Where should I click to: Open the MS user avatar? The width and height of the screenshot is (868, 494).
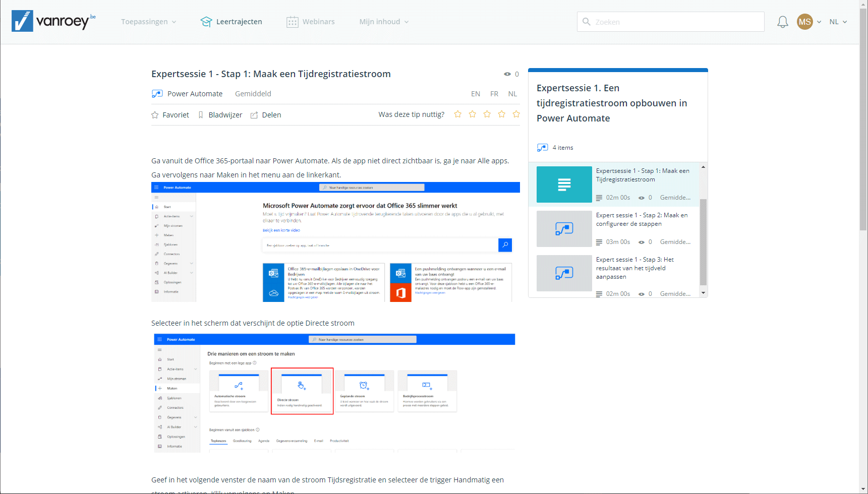[805, 22]
